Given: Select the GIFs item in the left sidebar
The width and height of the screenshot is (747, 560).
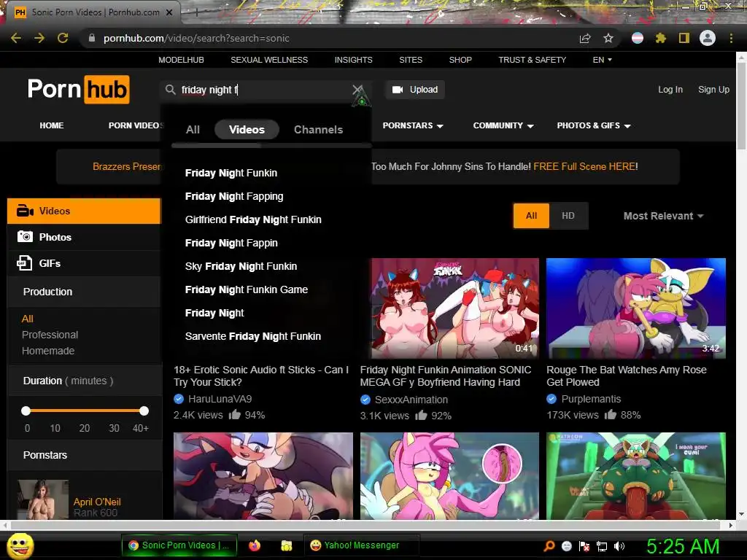Looking at the screenshot, I should tap(85, 263).
